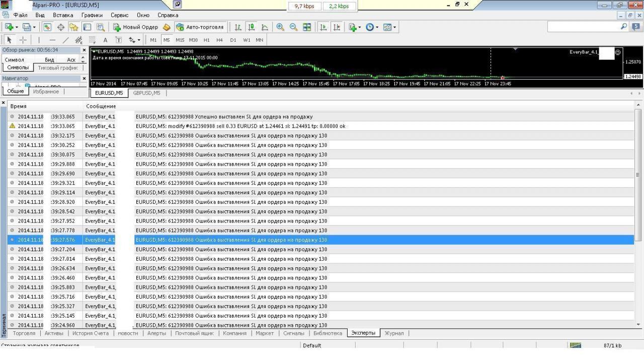The width and height of the screenshot is (644, 364).
Task: Open the Торговля terminal tab
Action: tap(24, 333)
